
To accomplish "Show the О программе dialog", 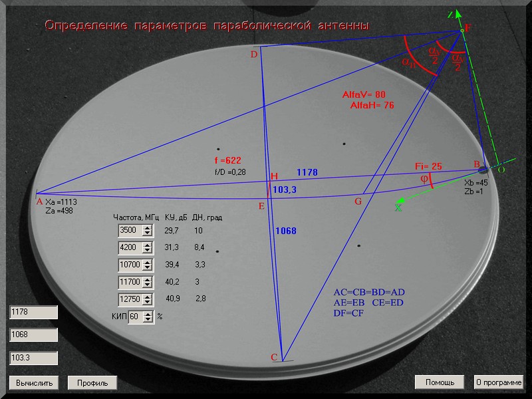I will tap(499, 382).
